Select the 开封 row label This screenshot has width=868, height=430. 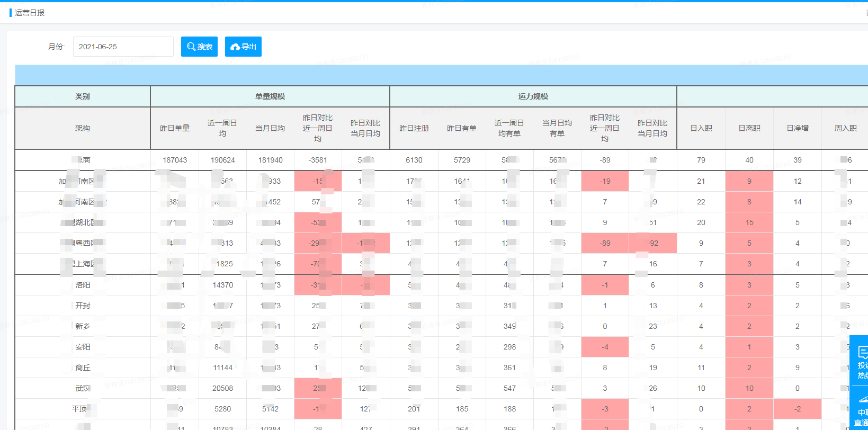83,306
